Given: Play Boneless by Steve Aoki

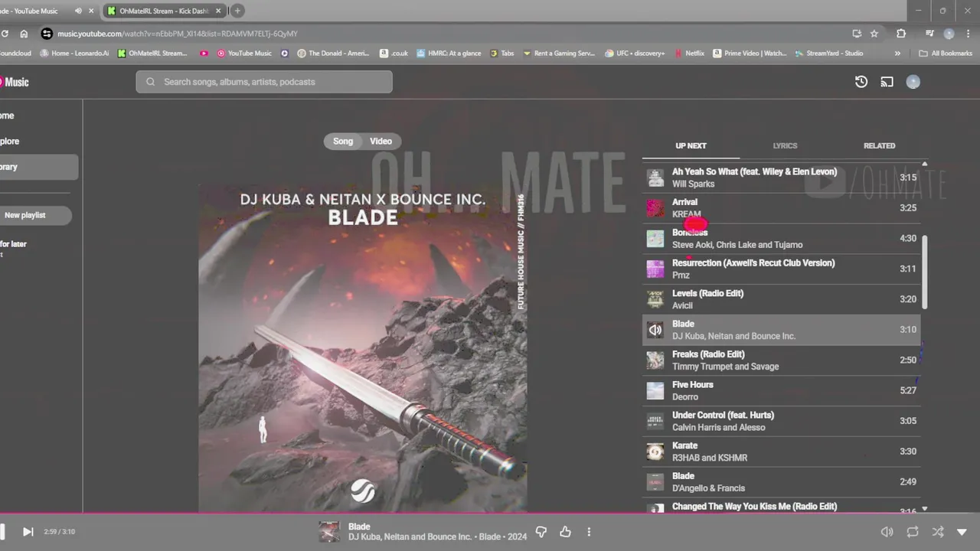Looking at the screenshot, I should [x=781, y=239].
